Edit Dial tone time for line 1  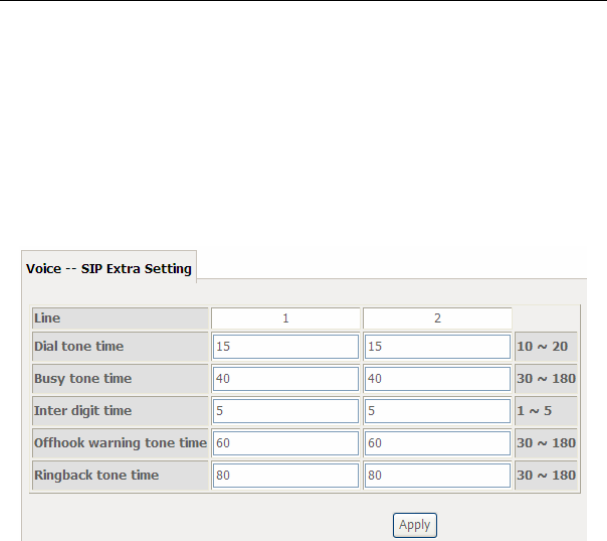[286, 346]
